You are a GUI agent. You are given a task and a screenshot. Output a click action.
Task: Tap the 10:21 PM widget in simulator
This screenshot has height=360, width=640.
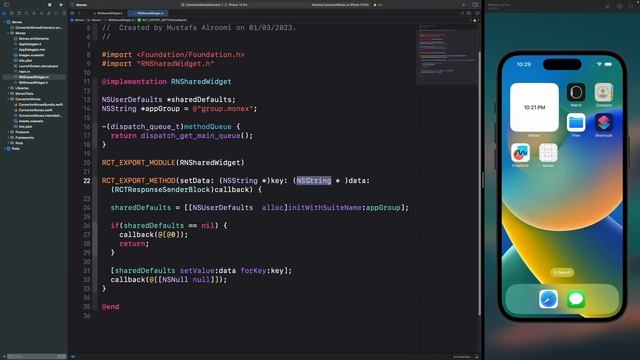534,107
